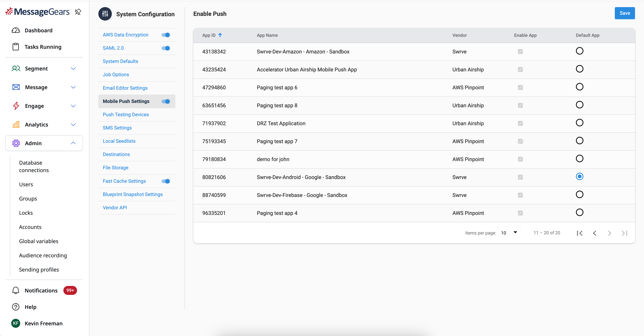The width and height of the screenshot is (644, 336).
Task: Open Push Testing Devices
Action: [126, 115]
